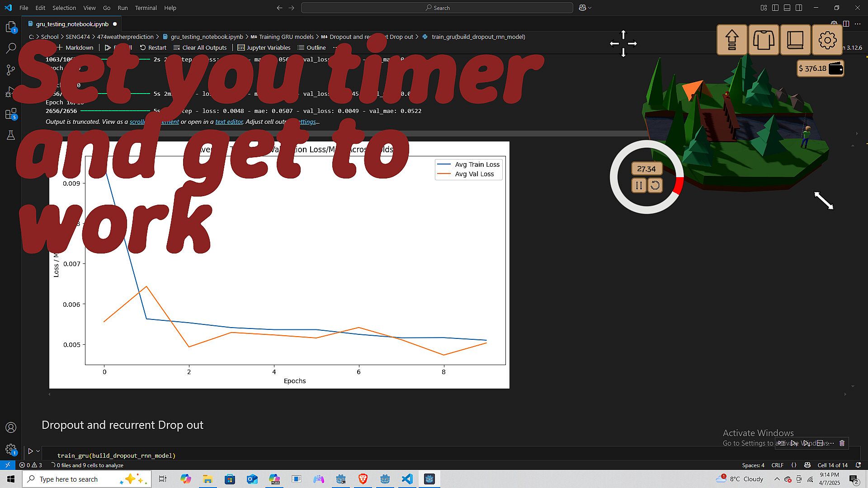Expand the run cell dropdown arrow
The width and height of the screenshot is (868, 488).
pyautogui.click(x=38, y=451)
